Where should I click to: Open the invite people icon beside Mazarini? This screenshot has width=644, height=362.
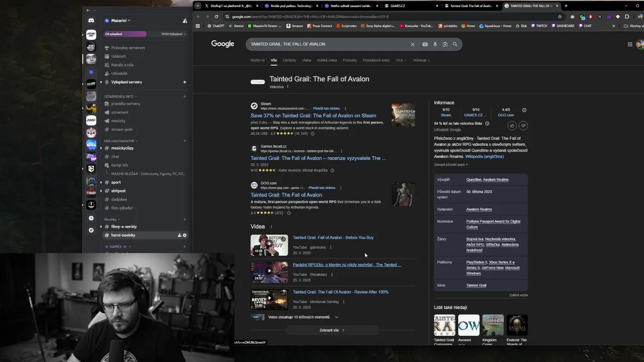pos(185,21)
